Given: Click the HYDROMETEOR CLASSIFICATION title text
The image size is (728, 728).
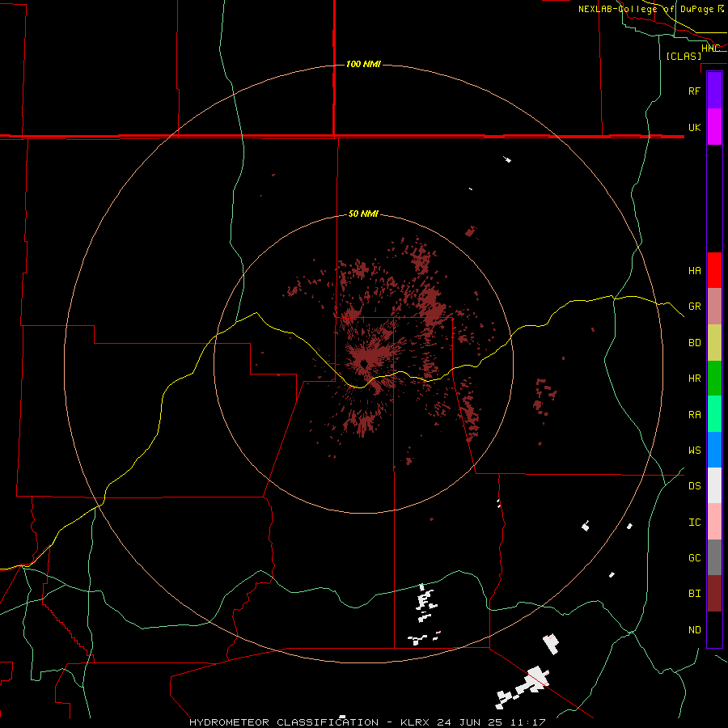Looking at the screenshot, I should tap(284, 722).
